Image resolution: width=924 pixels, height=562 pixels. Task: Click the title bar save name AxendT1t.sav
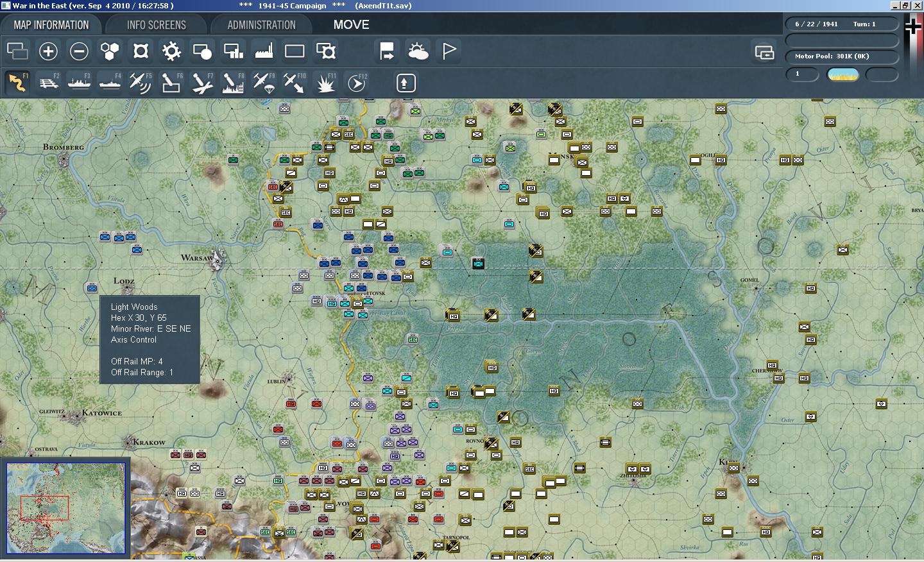[383, 6]
